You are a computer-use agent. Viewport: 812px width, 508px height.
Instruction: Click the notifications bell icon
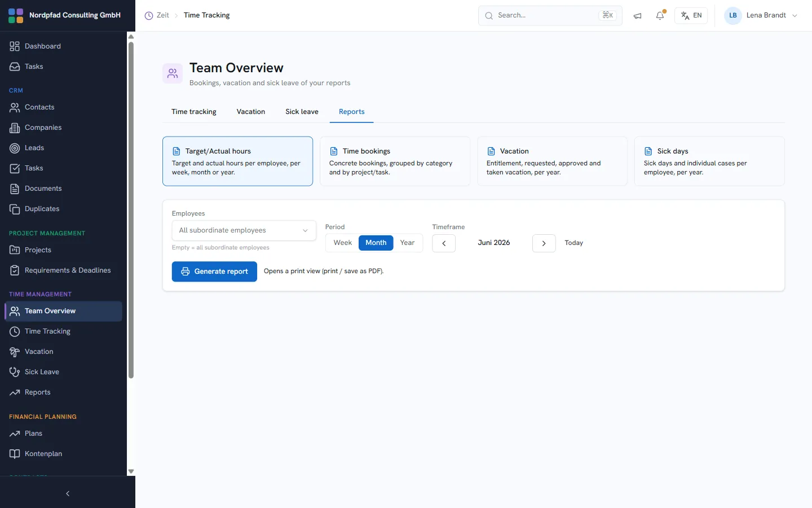[660, 15]
